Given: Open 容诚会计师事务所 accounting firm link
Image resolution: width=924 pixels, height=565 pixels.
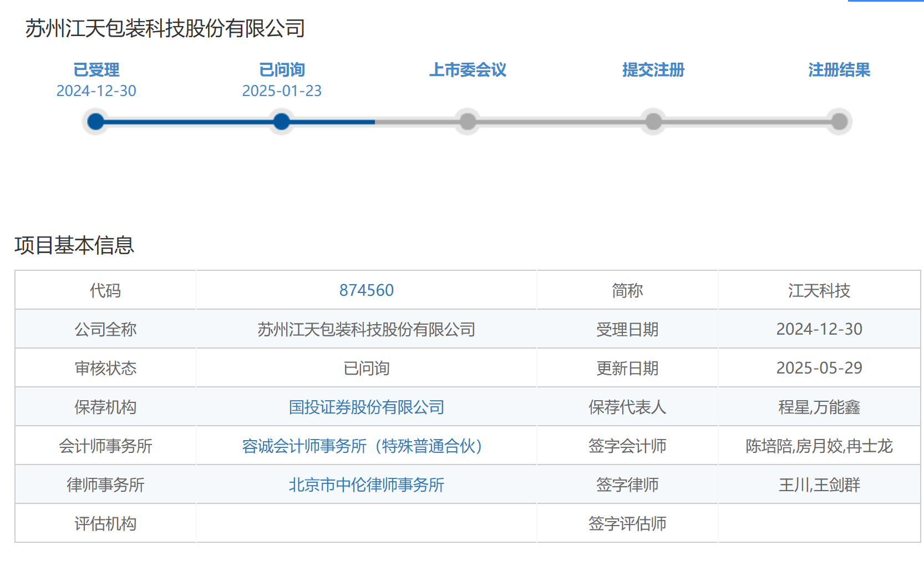Looking at the screenshot, I should click(367, 446).
